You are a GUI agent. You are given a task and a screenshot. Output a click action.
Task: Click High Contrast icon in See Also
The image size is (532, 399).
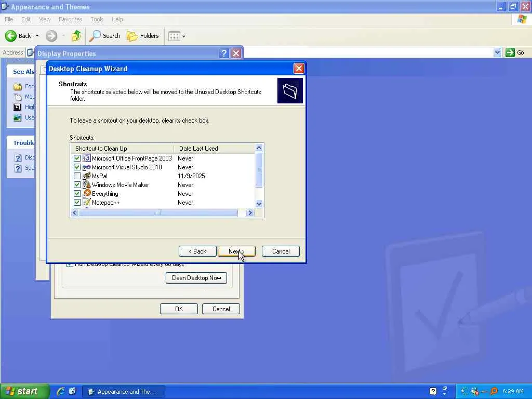click(17, 107)
